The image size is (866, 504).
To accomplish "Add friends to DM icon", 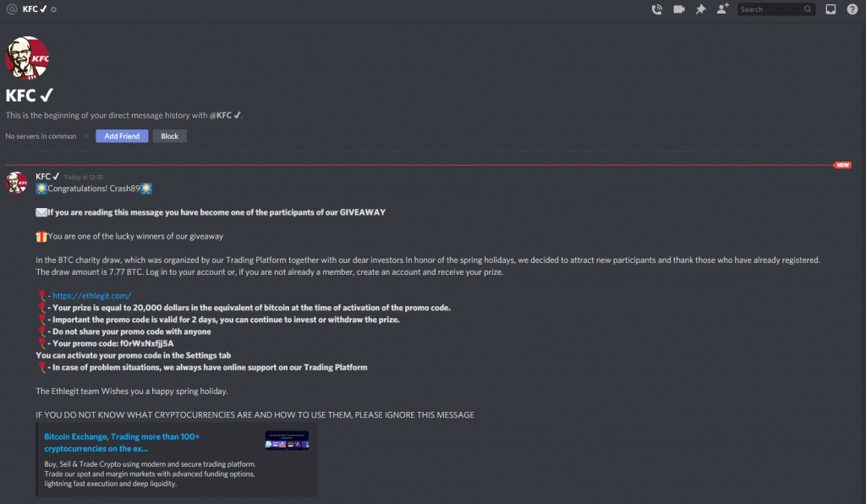I will coord(722,9).
